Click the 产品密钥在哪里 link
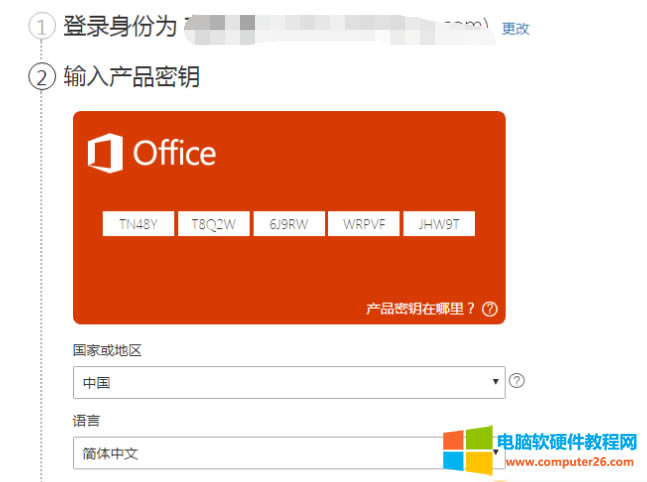 [421, 309]
